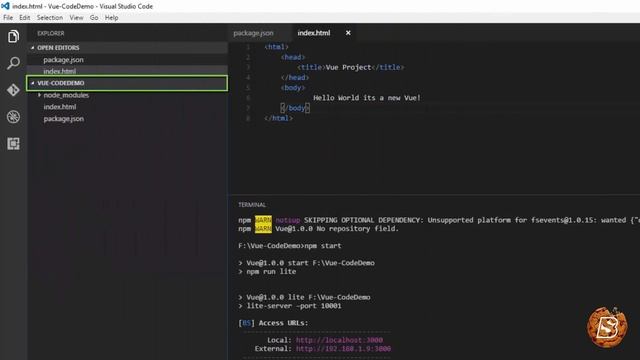This screenshot has width=640, height=360.
Task: Open the Go menu
Action: (94, 18)
